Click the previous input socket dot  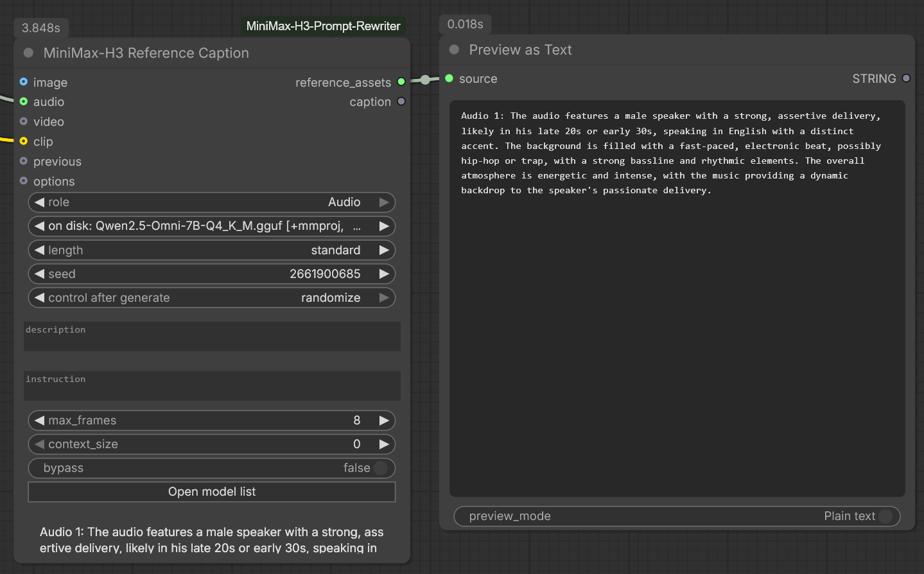coord(24,161)
